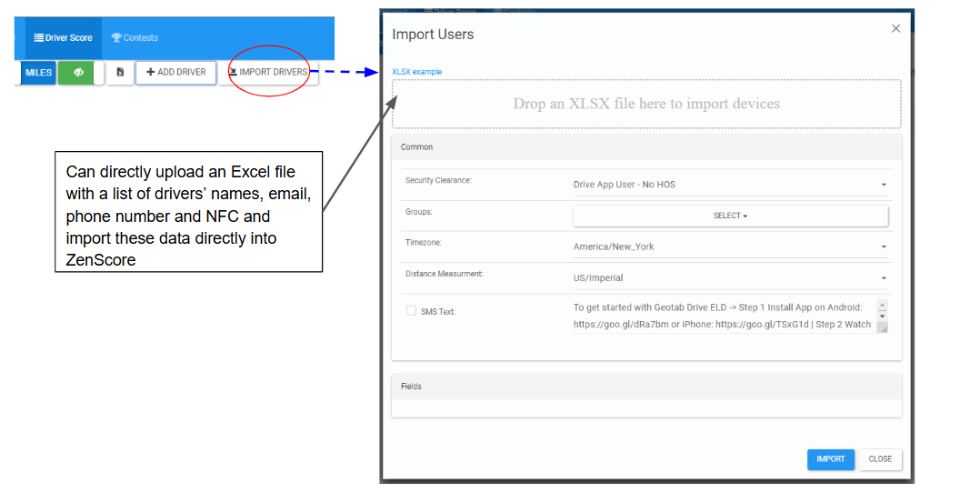Viewport: 980px width, 493px height.
Task: Click the SMS text scroll down arrow
Action: [x=883, y=316]
